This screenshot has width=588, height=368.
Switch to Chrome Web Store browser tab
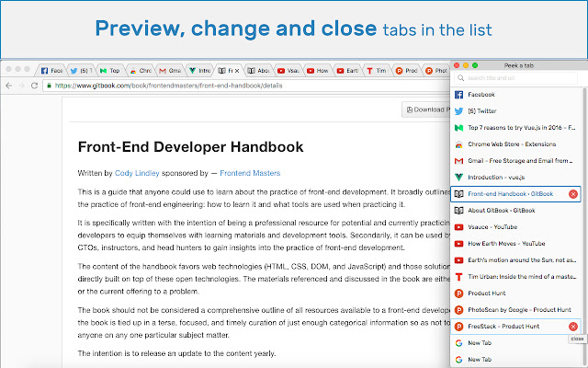click(141, 71)
